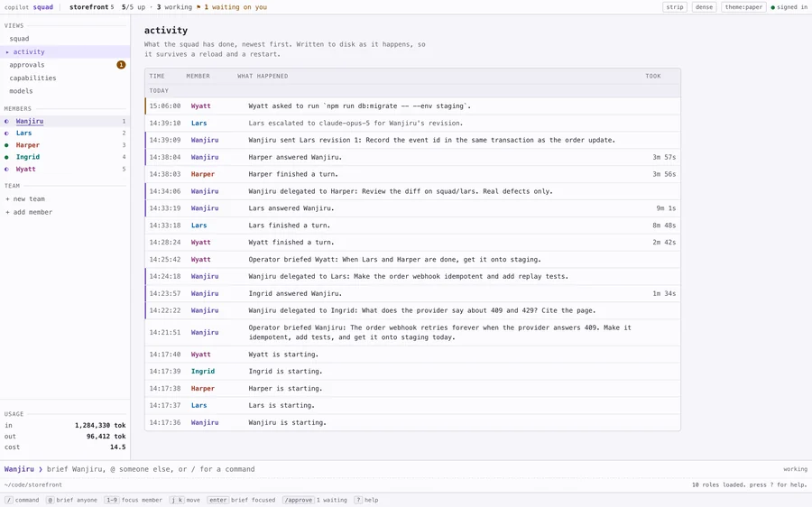The image size is (812, 507).
Task: Focus member Wyatt in sidebar
Action: 65,170
